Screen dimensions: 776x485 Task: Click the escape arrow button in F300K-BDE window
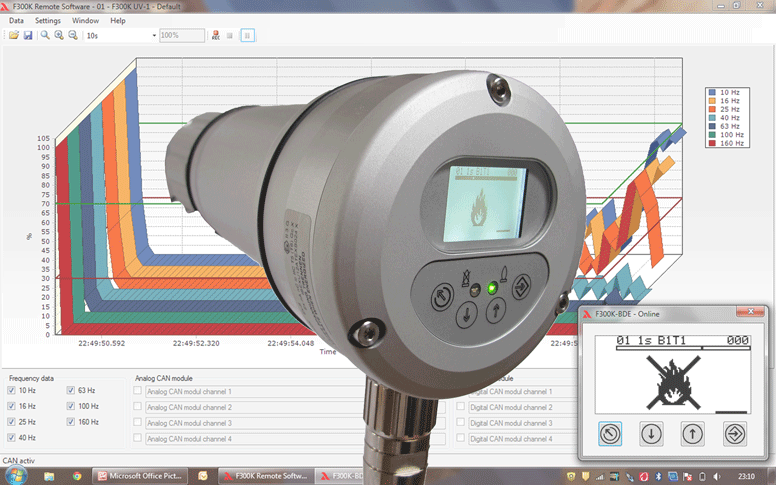pyautogui.click(x=610, y=434)
